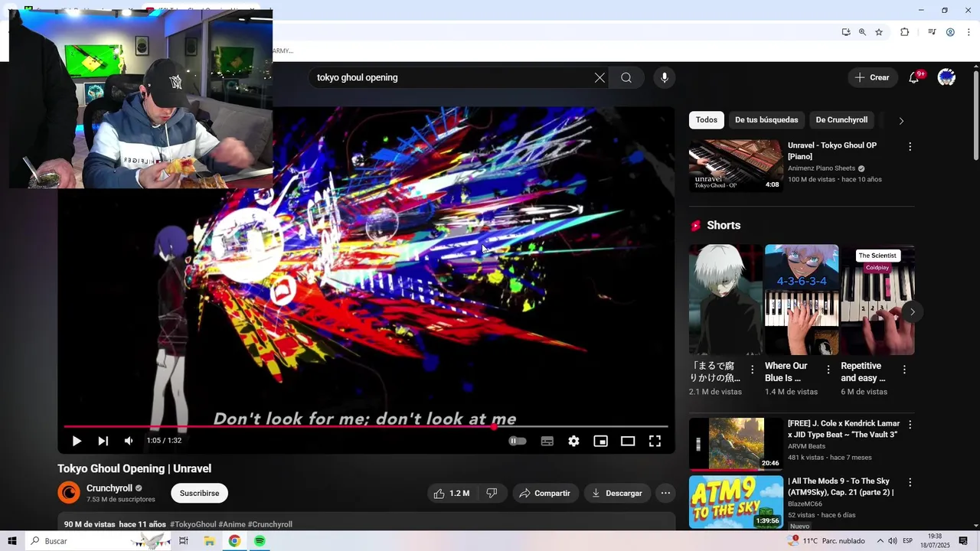This screenshot has height=551, width=980.
Task: Click the Suscribirse button
Action: point(199,494)
